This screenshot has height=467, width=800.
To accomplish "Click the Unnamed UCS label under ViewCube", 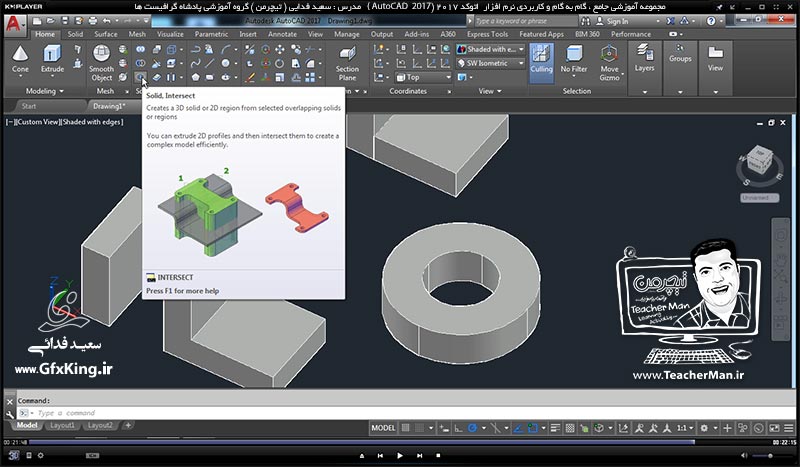I will coord(759,198).
